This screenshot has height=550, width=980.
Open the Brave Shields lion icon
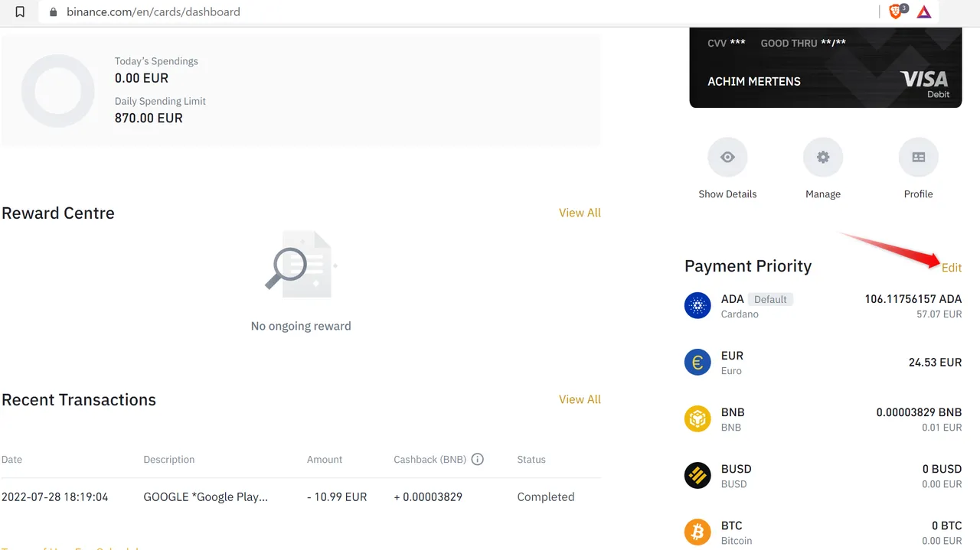[897, 11]
